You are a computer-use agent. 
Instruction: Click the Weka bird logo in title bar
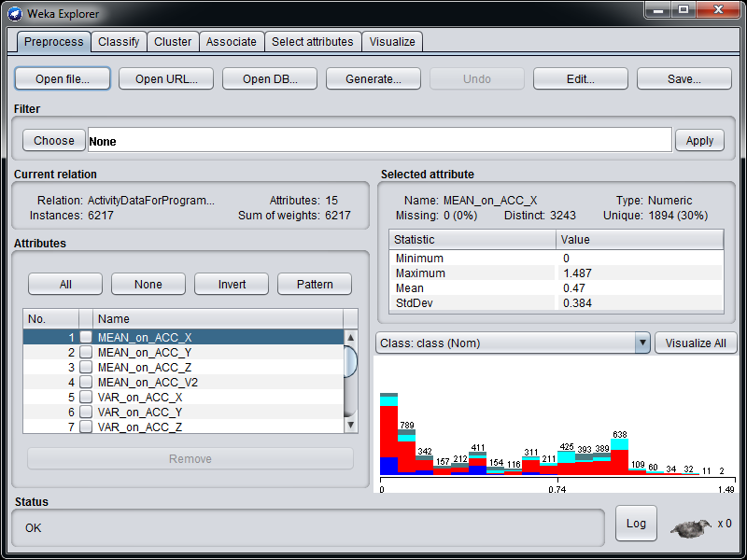(x=15, y=14)
